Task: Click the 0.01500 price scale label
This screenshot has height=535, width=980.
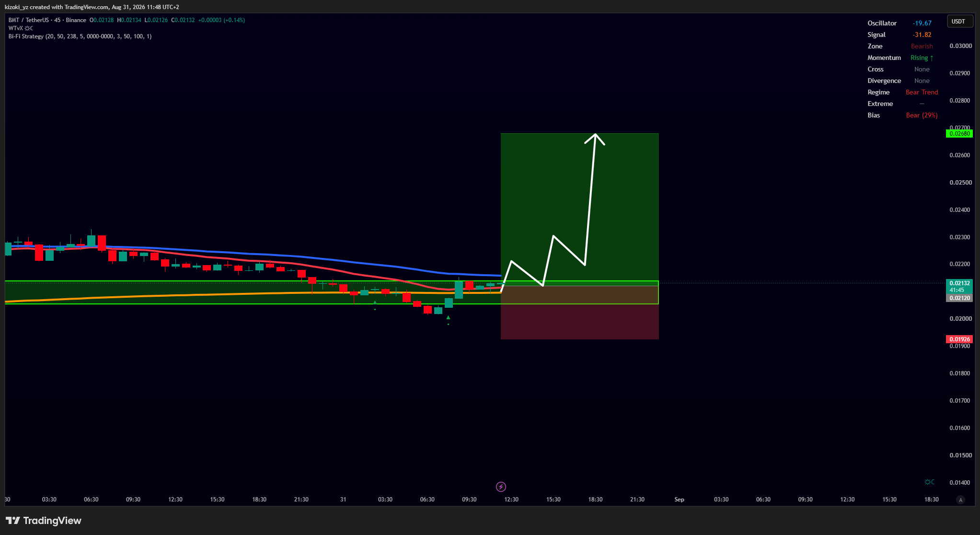Action: click(x=961, y=455)
